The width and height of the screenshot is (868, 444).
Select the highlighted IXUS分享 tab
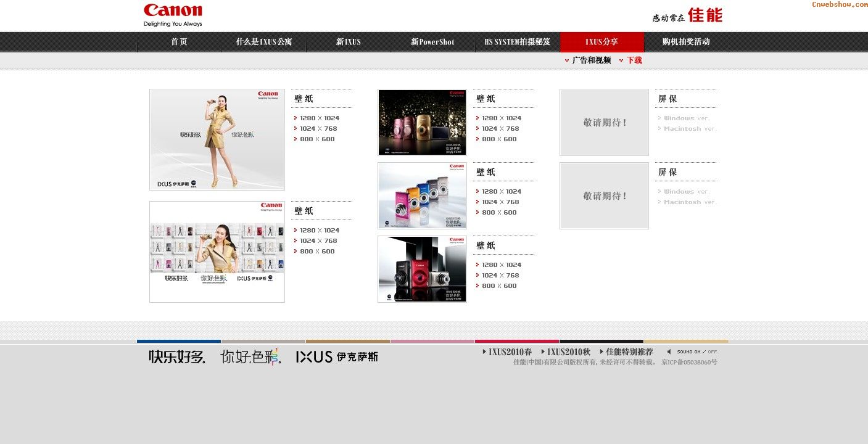[x=601, y=42]
